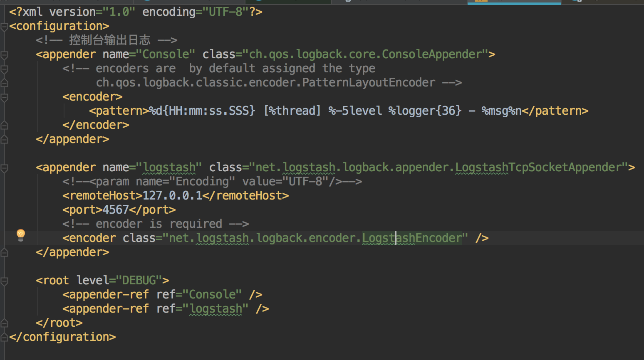Click the appender-ref logstash reference value
The height and width of the screenshot is (360, 644).
pos(215,309)
